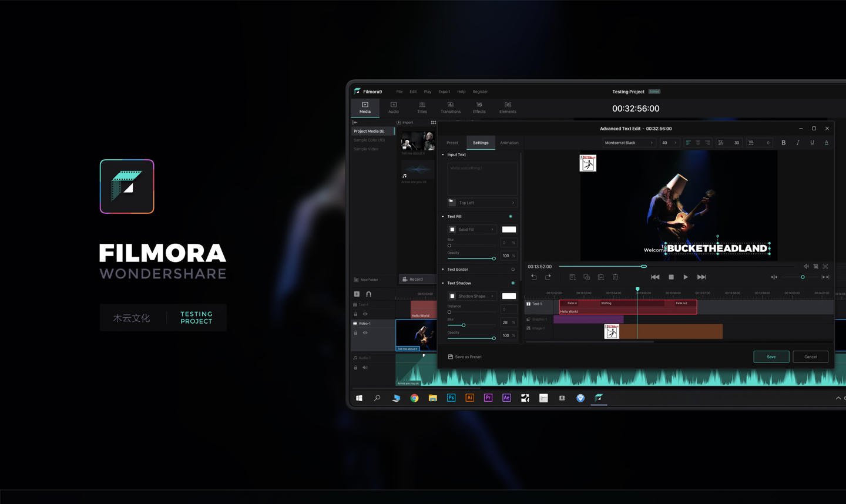The width and height of the screenshot is (846, 504).
Task: Open the Top Left position dropdown
Action: coord(482,203)
